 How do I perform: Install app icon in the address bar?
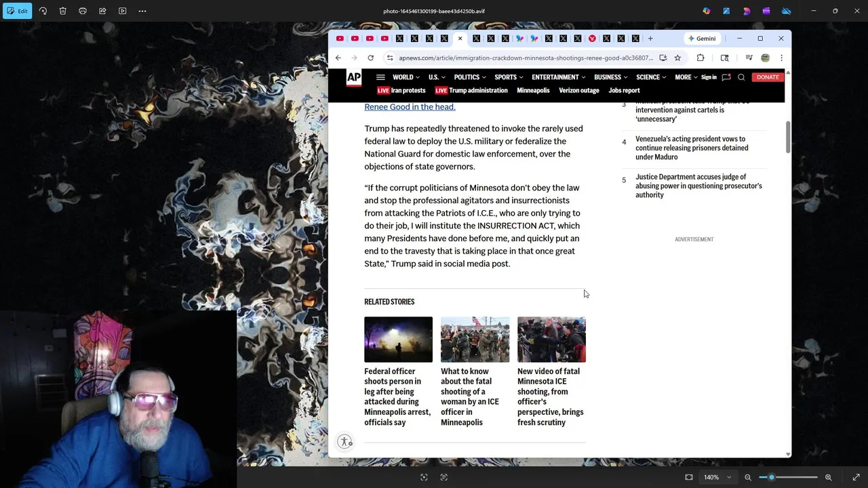(x=663, y=58)
